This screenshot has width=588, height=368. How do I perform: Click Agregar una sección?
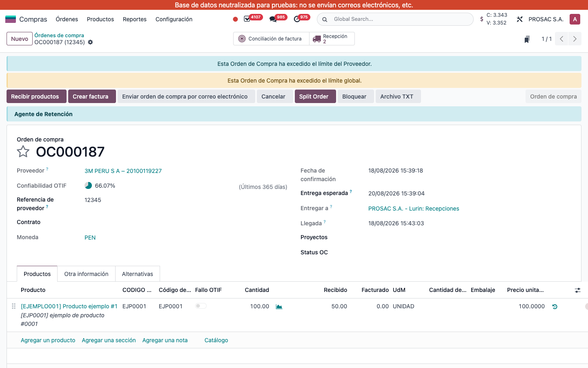pyautogui.click(x=109, y=340)
